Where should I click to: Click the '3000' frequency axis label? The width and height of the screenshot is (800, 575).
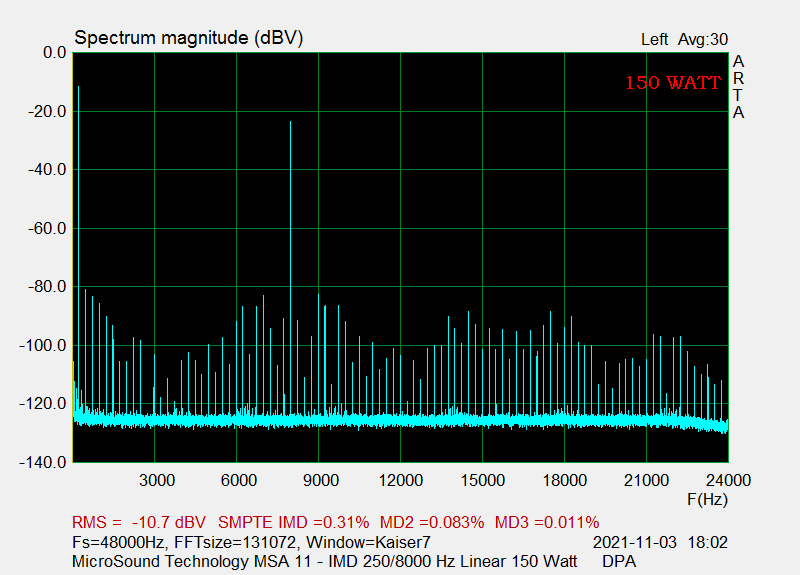tap(157, 480)
